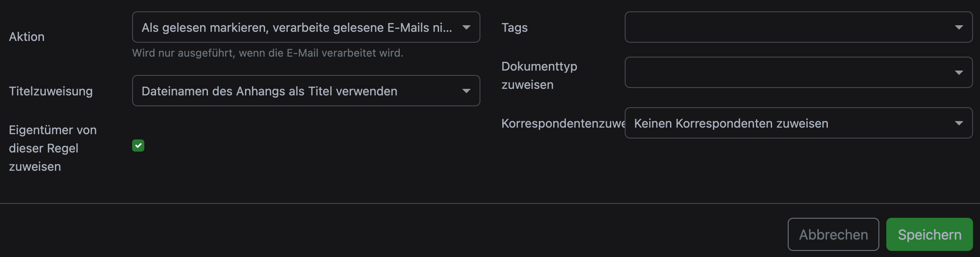Click inside the empty Tags selection field
Viewport: 980px width, 257px height.
click(785, 27)
